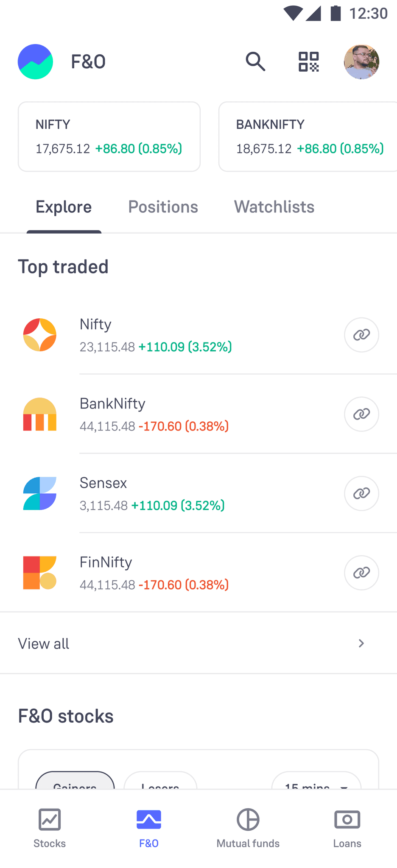Switch to the Positions tab
The height and width of the screenshot is (868, 397).
pos(163,207)
